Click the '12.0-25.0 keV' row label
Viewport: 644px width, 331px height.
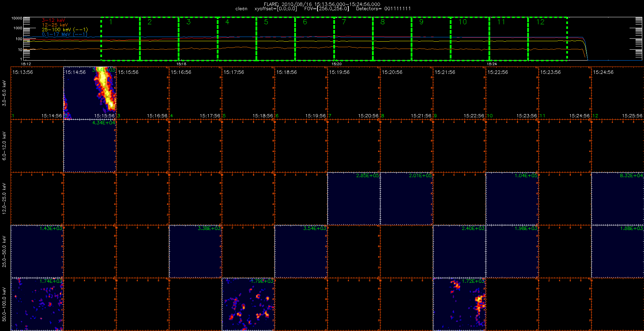4,199
